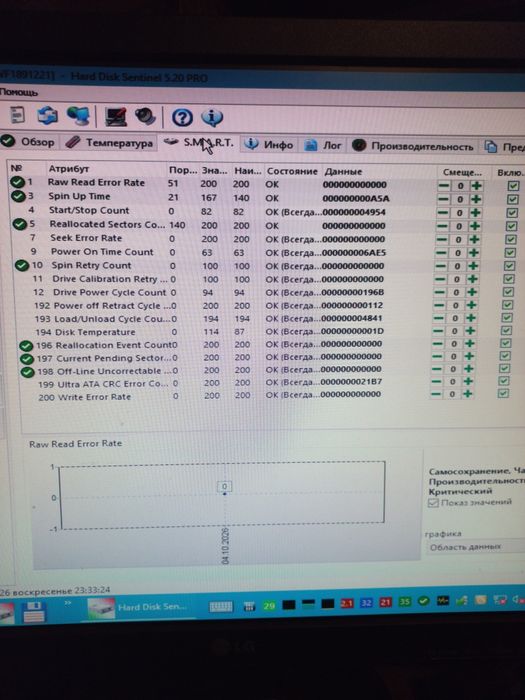The image size is (525, 700).
Task: Select the S.M.A.R.T. tab
Action: point(199,143)
